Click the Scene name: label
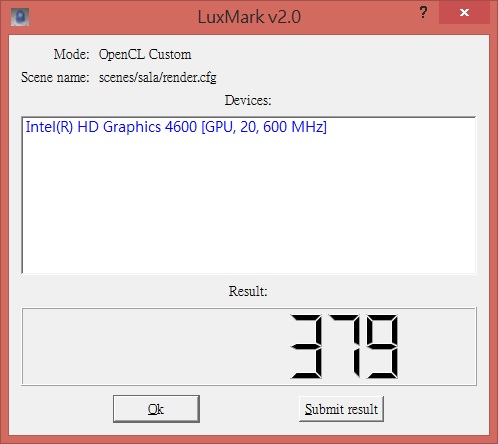 pyautogui.click(x=55, y=77)
